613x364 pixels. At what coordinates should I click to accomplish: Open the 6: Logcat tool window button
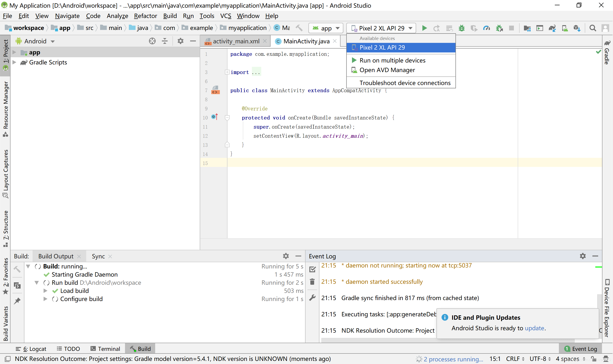coord(31,349)
